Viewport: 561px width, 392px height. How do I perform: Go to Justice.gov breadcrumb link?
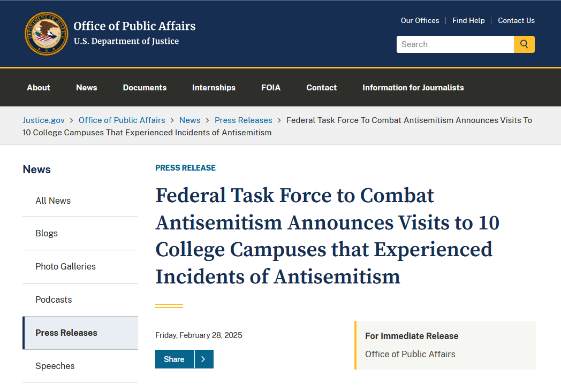pyautogui.click(x=43, y=120)
